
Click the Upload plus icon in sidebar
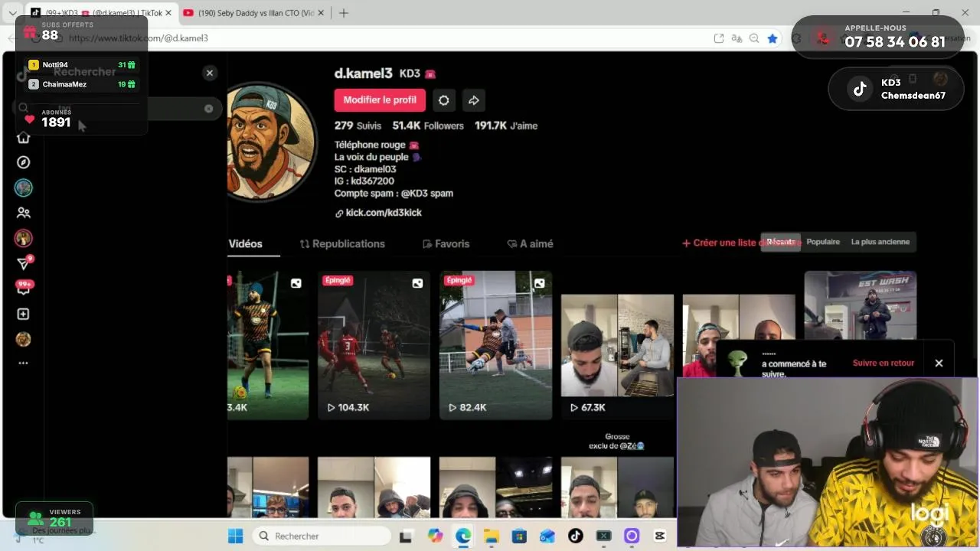(24, 314)
